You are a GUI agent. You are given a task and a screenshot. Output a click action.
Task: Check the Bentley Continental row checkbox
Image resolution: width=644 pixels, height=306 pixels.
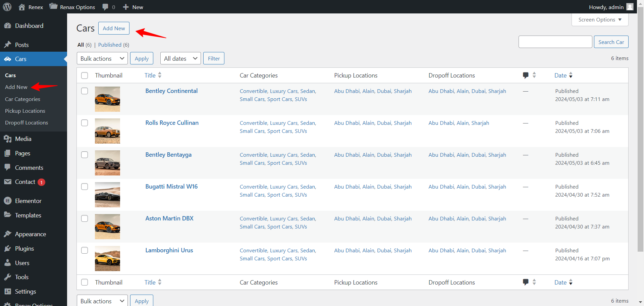pyautogui.click(x=85, y=91)
